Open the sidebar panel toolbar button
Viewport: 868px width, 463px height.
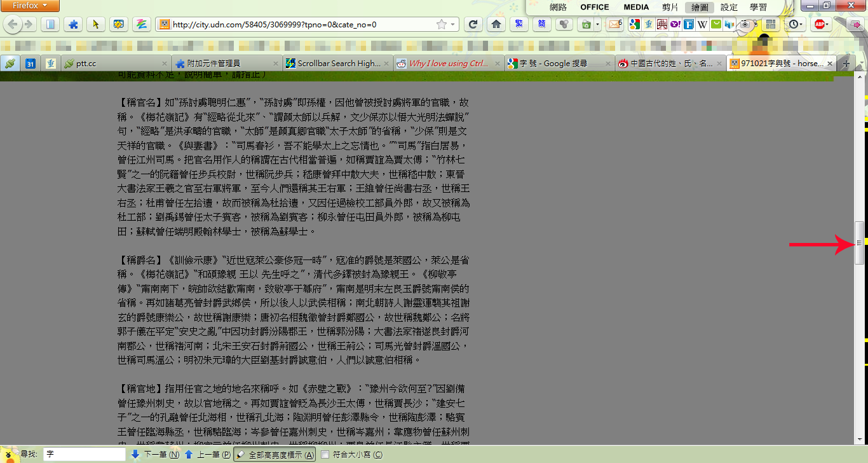pos(51,25)
